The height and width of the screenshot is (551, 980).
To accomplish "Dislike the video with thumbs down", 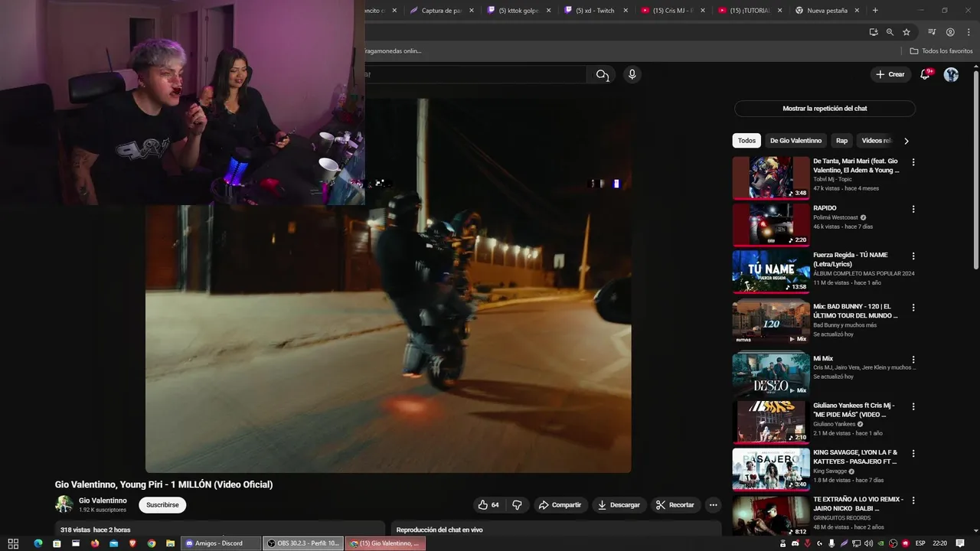I will click(517, 505).
